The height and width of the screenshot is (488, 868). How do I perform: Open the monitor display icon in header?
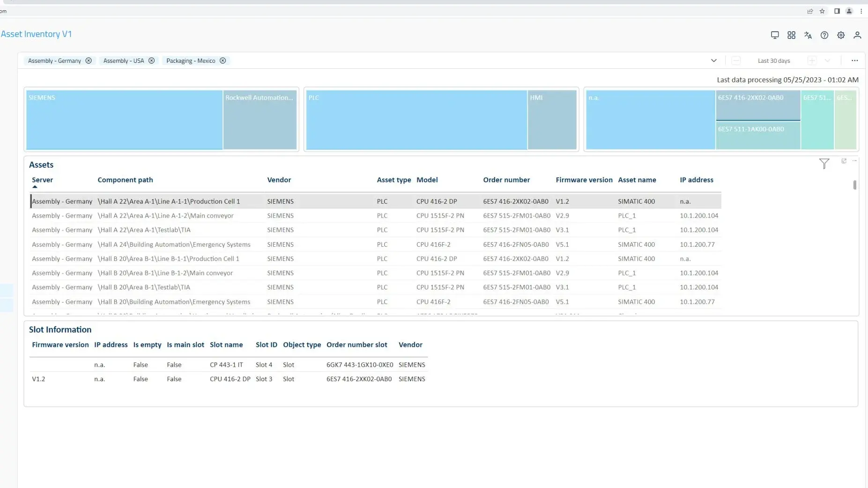[x=775, y=35]
